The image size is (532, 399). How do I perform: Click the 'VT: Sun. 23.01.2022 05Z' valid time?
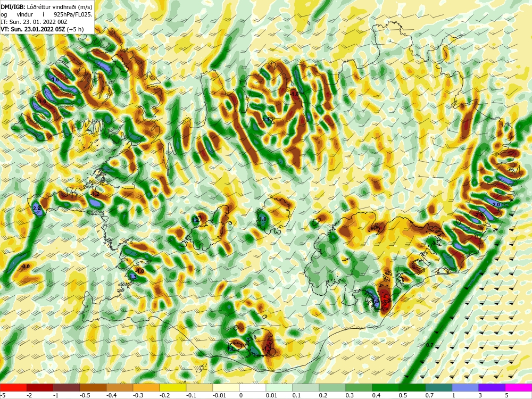click(x=33, y=29)
